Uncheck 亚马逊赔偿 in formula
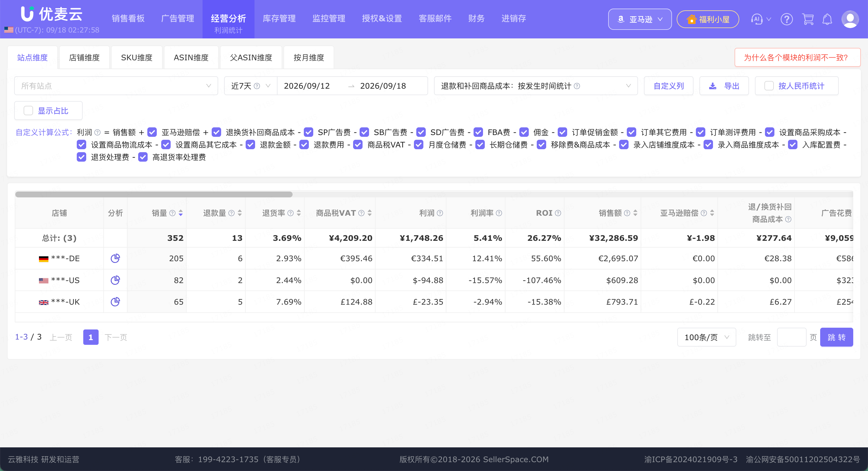 pyautogui.click(x=152, y=132)
